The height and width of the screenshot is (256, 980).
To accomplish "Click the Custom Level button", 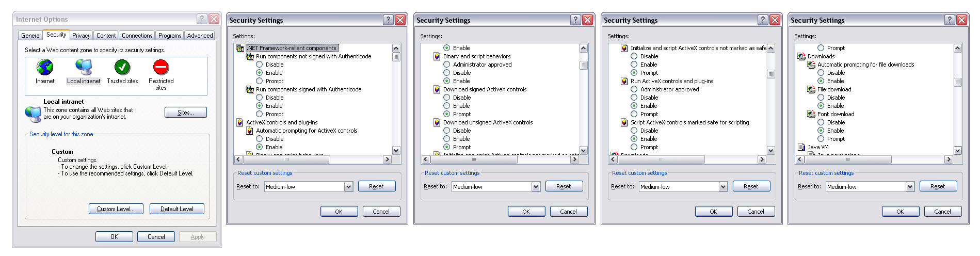I will 116,209.
